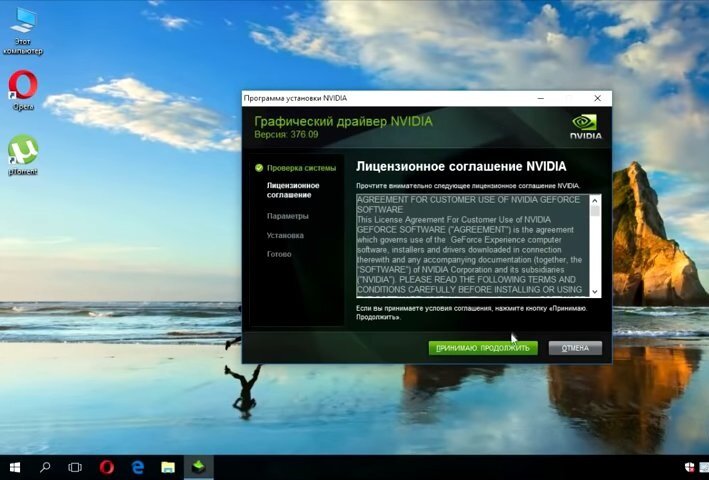Open Task View on the taskbar
Screen dimensions: 709x480
[x=75, y=467]
